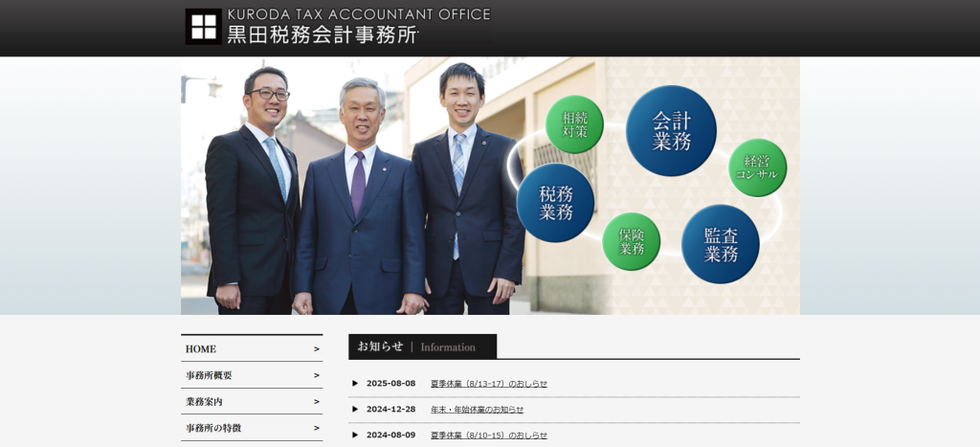Go to 事務所の特徴 in sidebar
The height and width of the screenshot is (447, 980).
213,428
